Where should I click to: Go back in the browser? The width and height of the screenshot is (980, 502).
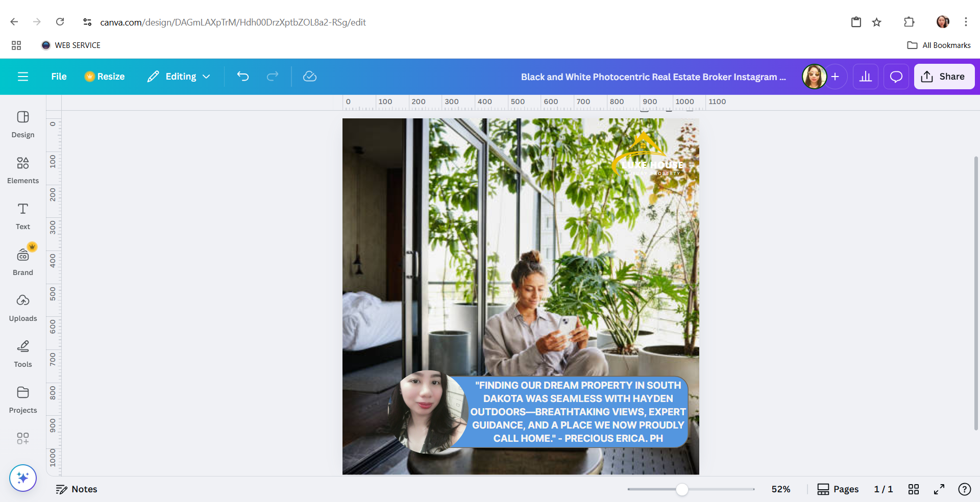pos(14,22)
